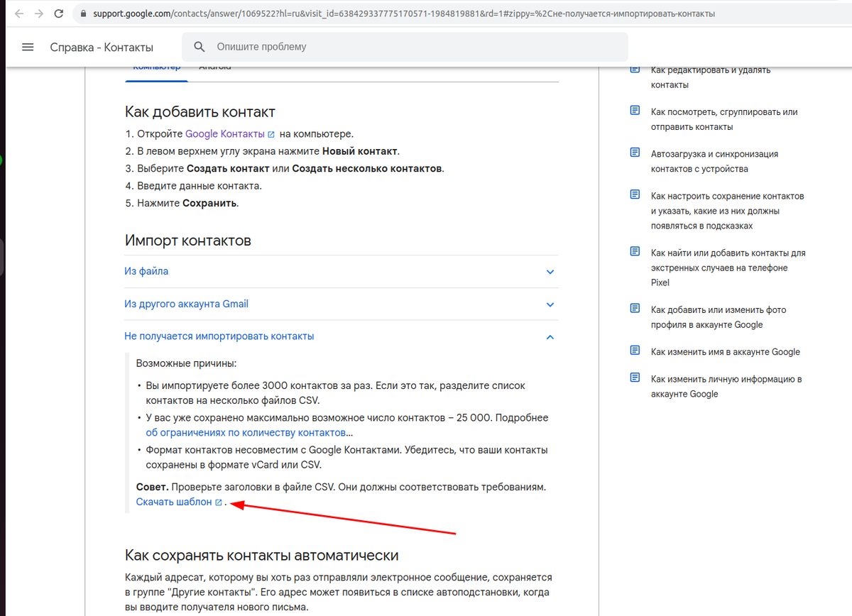Click article icon beside Как изменить имя

point(634,351)
